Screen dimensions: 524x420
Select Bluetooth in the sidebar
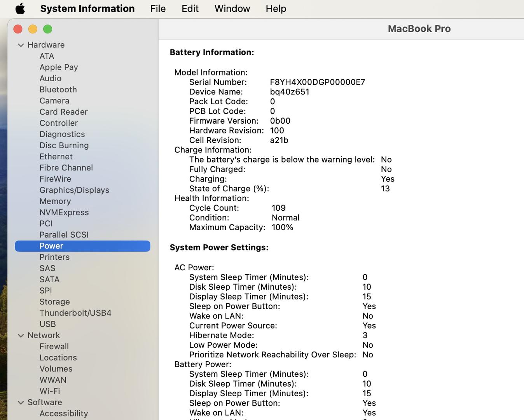58,89
